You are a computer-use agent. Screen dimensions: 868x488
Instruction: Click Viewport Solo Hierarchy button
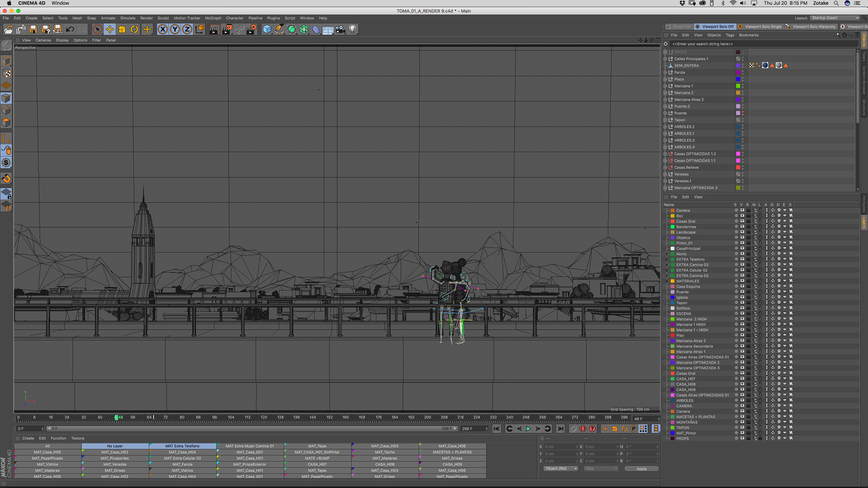(x=811, y=27)
